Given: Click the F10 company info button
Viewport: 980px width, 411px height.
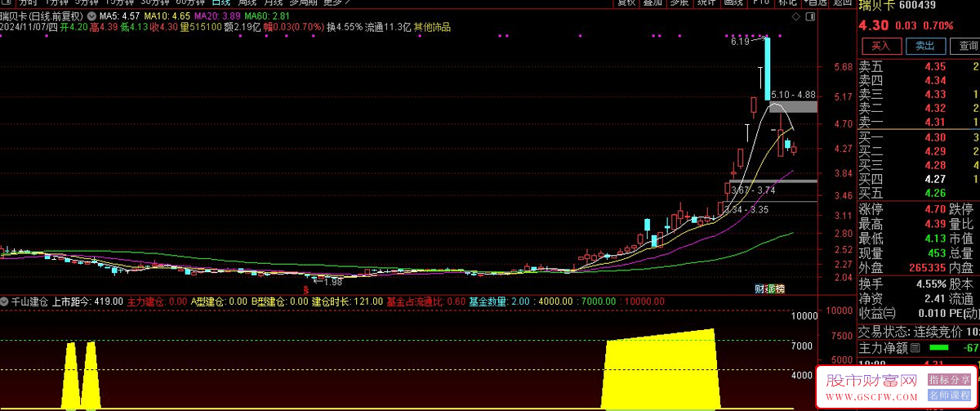Looking at the screenshot, I should click(761, 2).
